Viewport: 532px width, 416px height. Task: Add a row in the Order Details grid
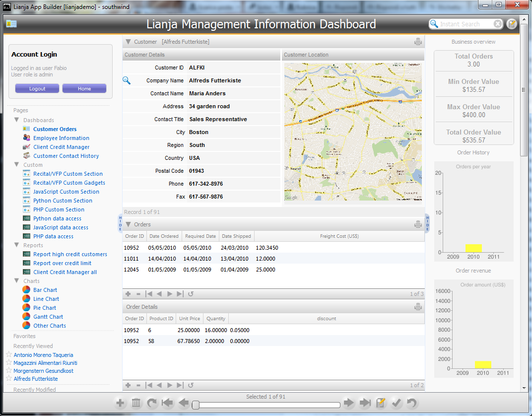tap(128, 385)
